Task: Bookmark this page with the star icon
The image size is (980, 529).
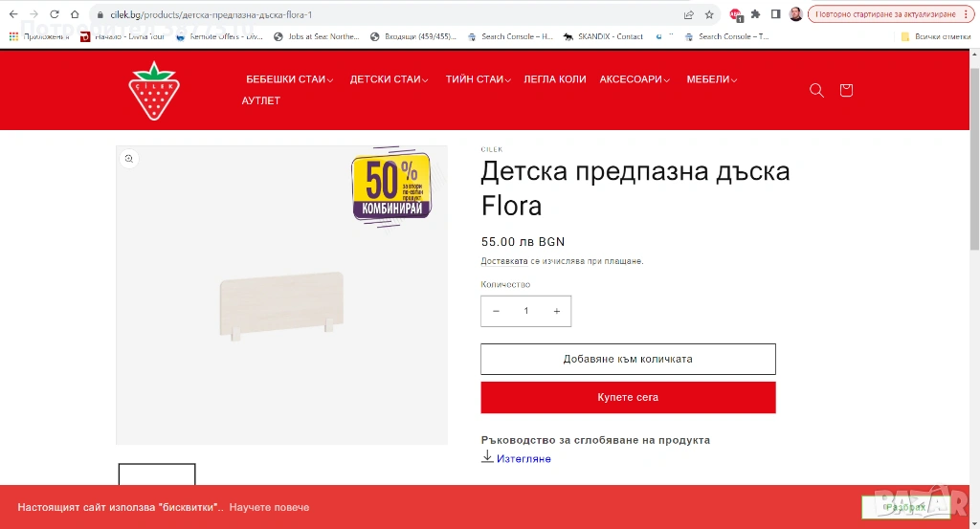Action: click(x=709, y=14)
